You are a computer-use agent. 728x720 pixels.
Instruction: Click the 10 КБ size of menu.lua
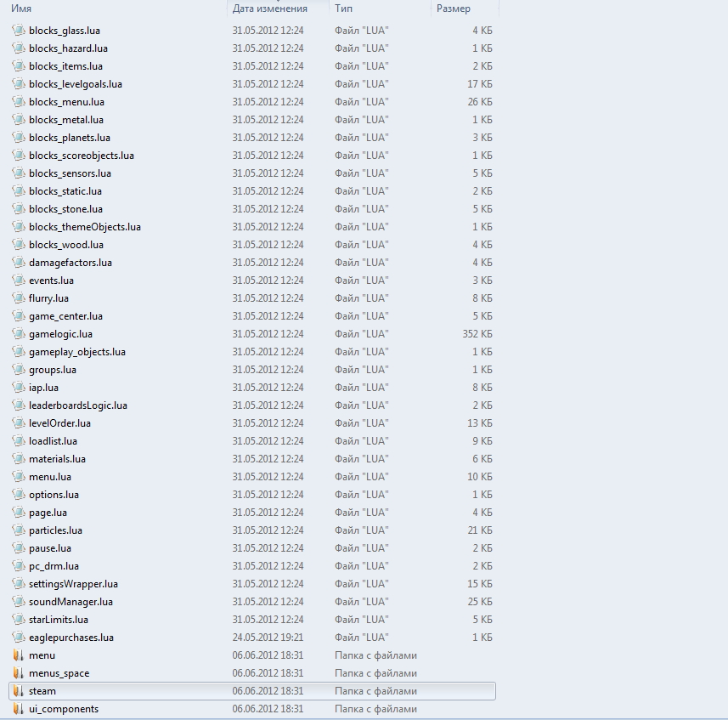[x=480, y=477]
